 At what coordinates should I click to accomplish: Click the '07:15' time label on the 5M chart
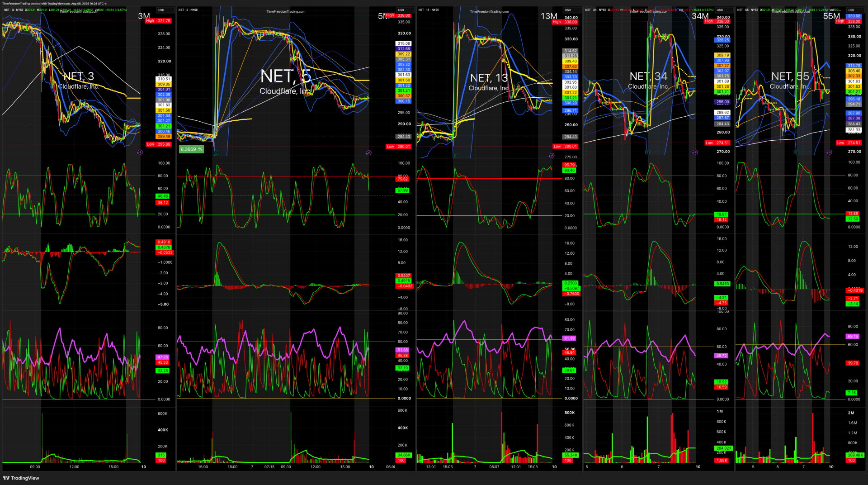click(269, 467)
